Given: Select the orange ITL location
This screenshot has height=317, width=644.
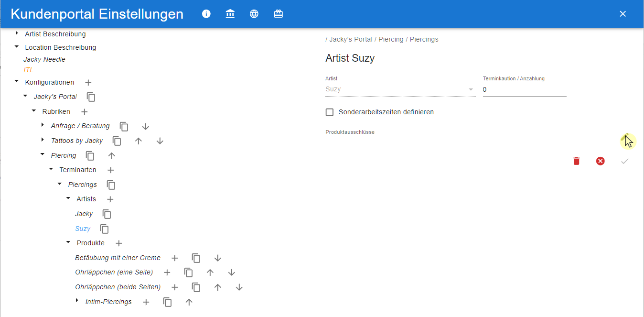Looking at the screenshot, I should click(29, 70).
